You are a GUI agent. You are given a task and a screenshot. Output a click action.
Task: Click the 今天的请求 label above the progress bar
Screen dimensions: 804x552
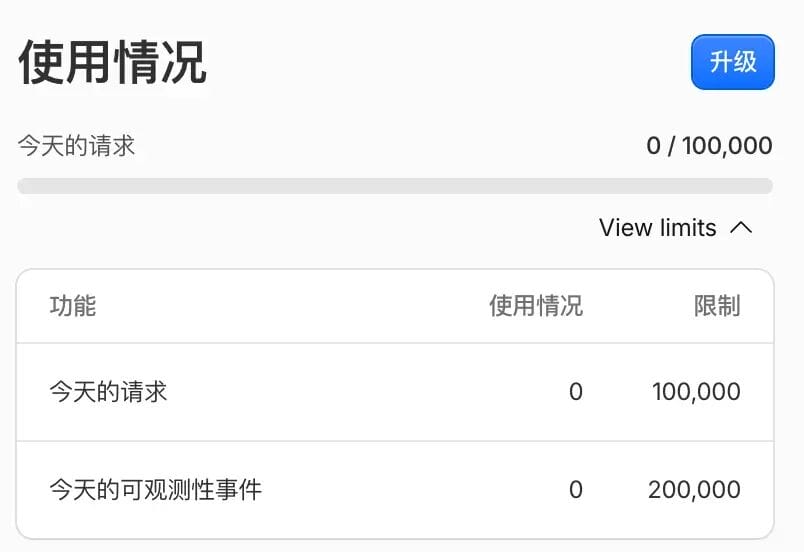(x=76, y=146)
